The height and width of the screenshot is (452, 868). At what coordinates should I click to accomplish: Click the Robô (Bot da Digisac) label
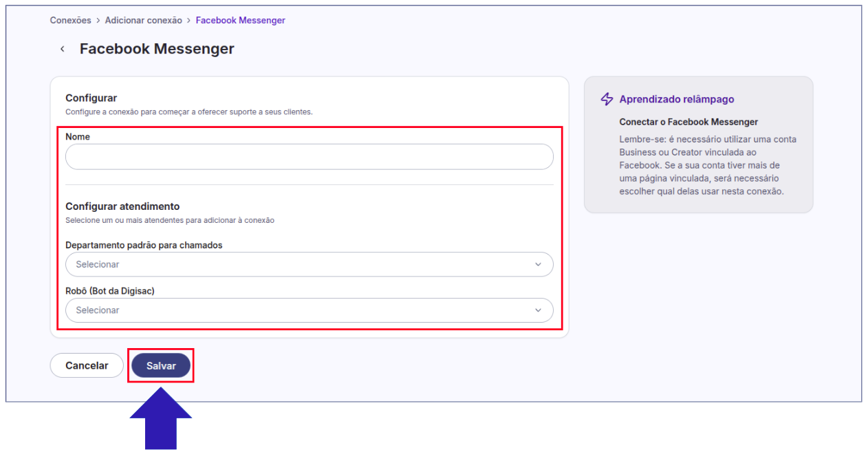[x=110, y=291]
